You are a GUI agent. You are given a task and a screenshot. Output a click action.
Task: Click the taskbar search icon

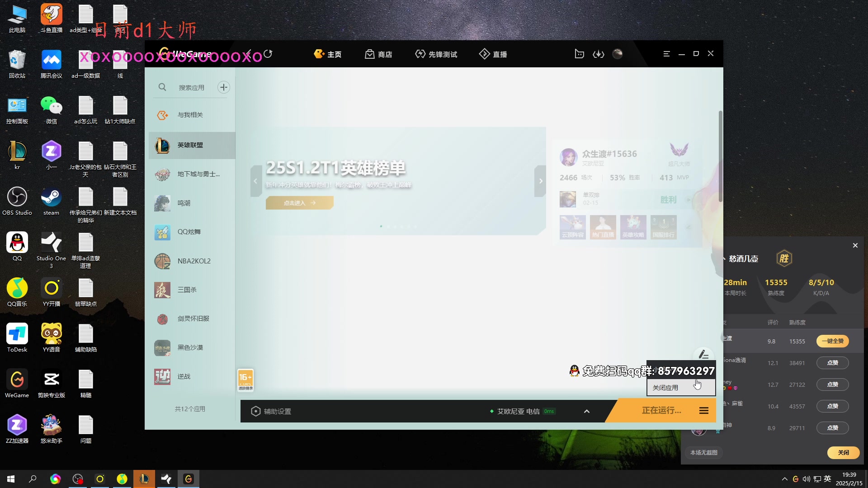33,479
